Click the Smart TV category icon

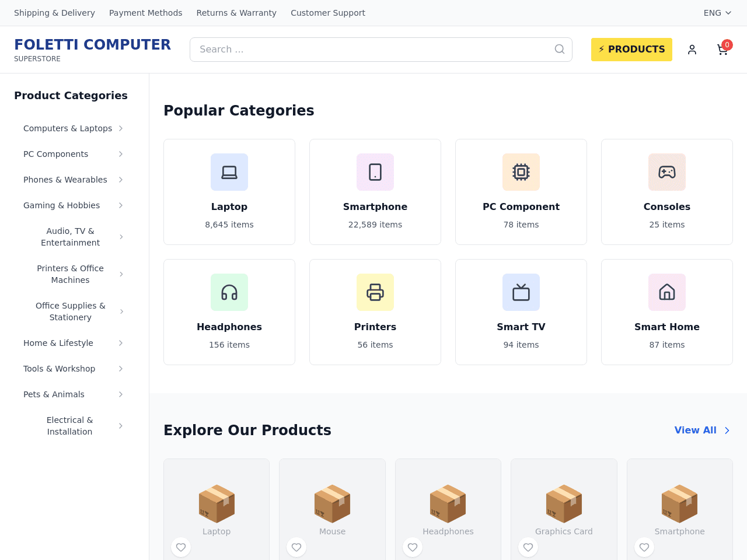pos(521,292)
